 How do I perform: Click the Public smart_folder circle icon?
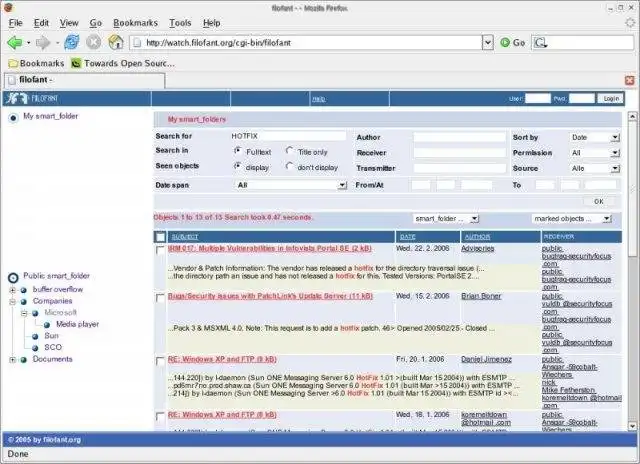13,278
